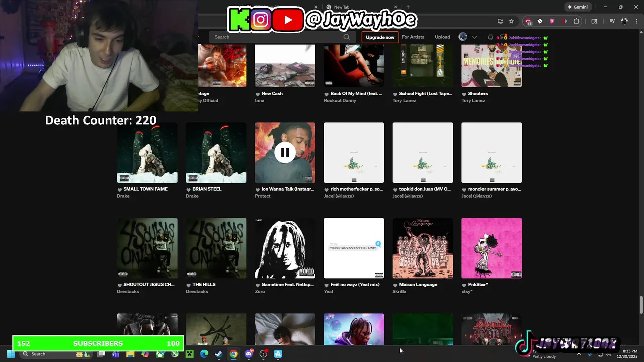The image size is (644, 362).
Task: Click the Upgrade now button
Action: [380, 37]
